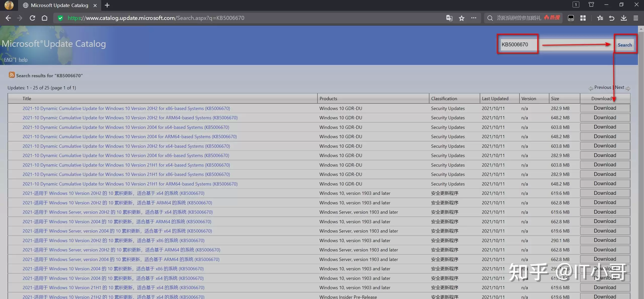This screenshot has height=299, width=644.
Task: Click the hot search flame badge
Action: coord(552,18)
